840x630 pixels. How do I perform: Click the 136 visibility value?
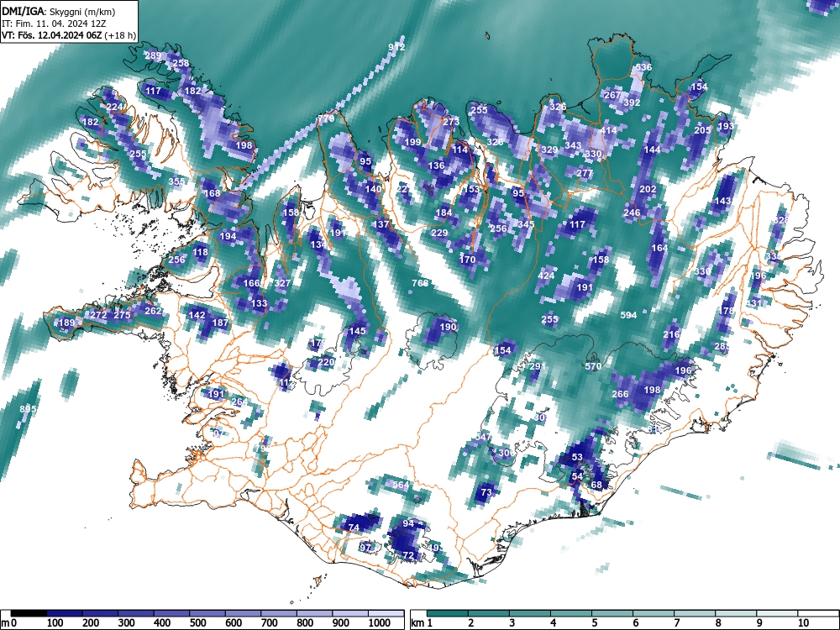(x=436, y=165)
